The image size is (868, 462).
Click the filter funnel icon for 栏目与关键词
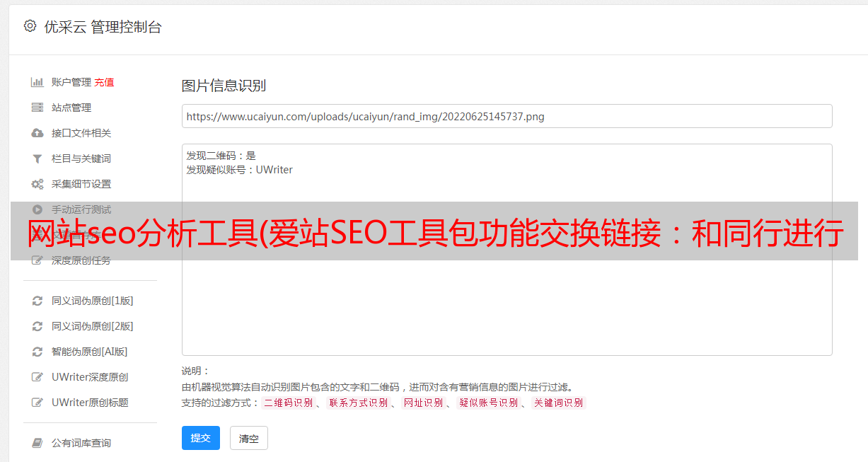(x=37, y=158)
